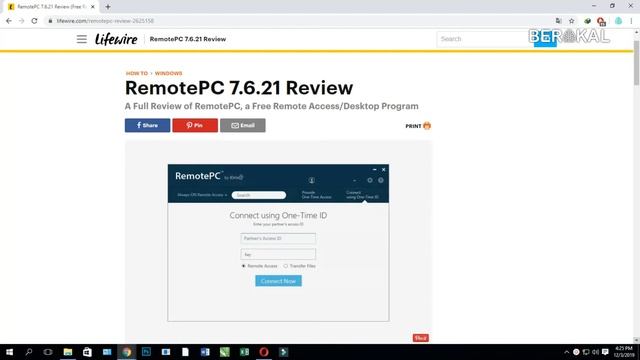Share the article on Facebook
640x360 pixels.
tap(147, 125)
